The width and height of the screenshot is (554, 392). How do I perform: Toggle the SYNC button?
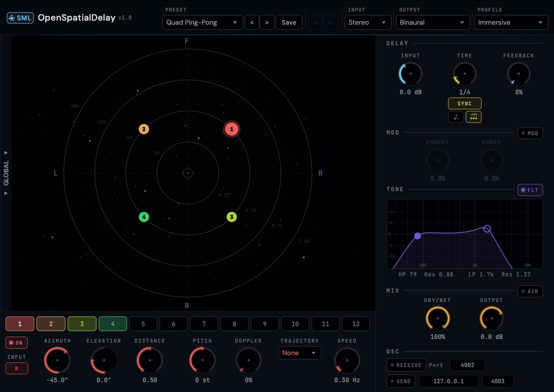click(464, 104)
